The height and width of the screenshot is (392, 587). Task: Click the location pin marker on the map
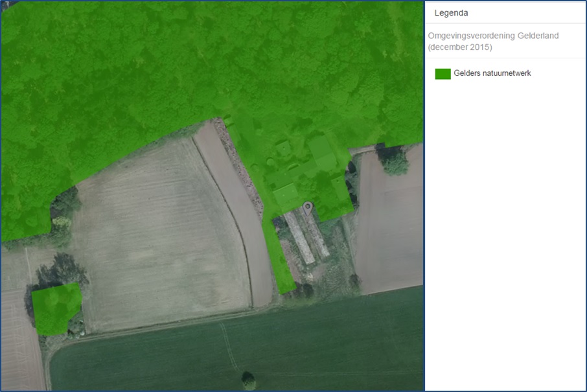point(307,209)
